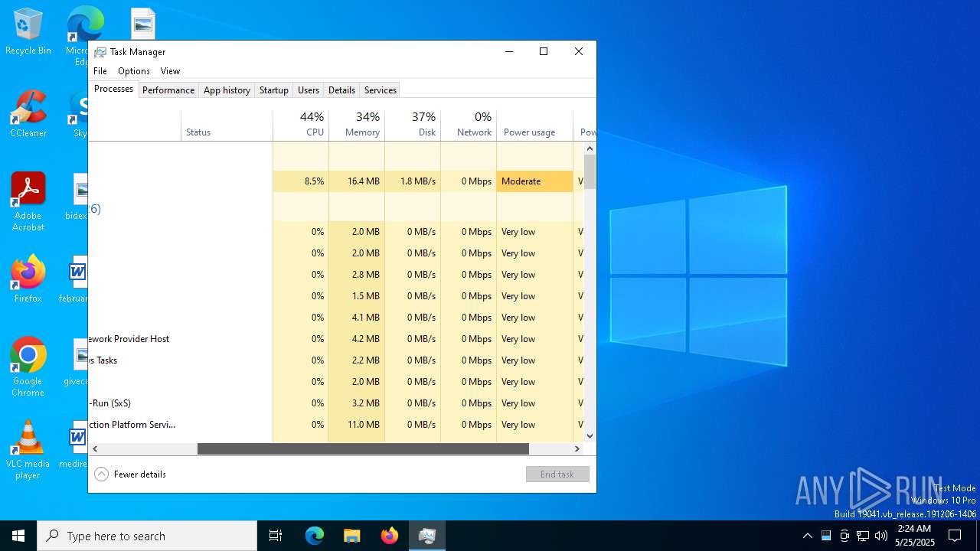Click the vertical scrollbar thumb
980x551 pixels.
point(590,171)
